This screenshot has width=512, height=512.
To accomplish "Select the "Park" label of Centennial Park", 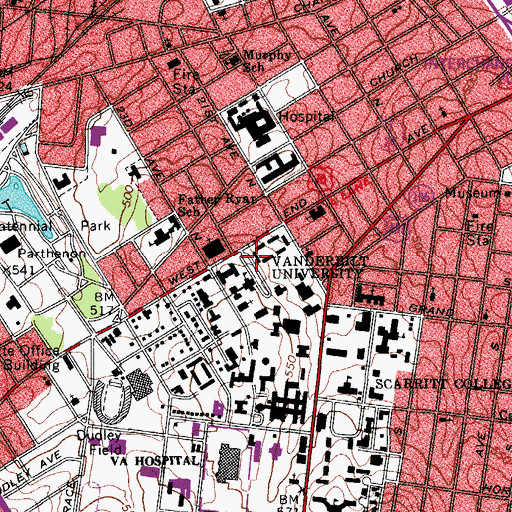I will 96,226.
